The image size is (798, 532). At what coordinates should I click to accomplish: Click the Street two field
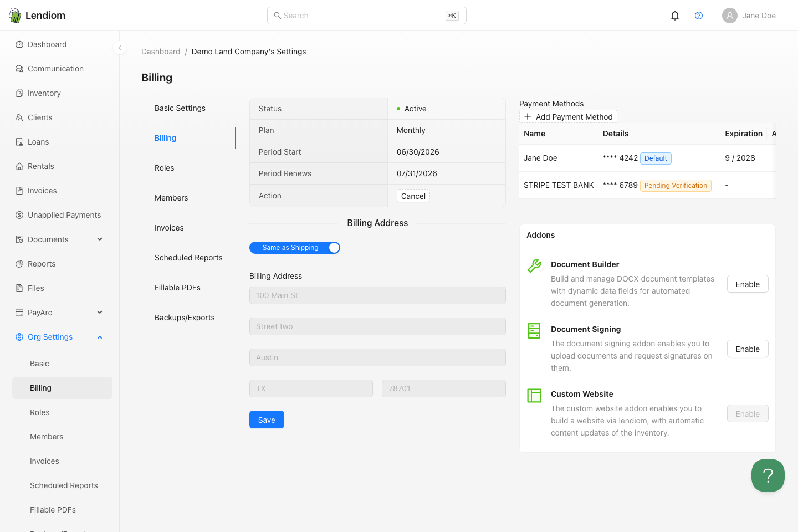[x=377, y=326]
